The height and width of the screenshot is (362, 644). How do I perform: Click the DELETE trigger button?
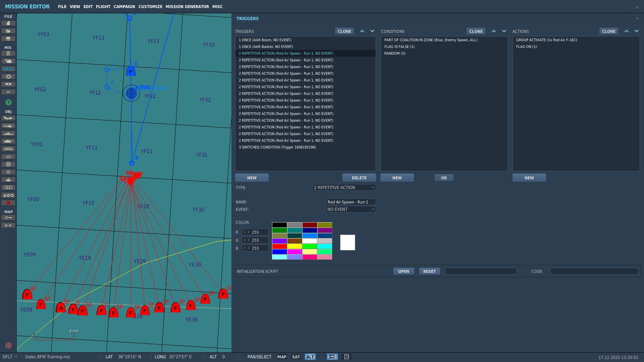(359, 178)
